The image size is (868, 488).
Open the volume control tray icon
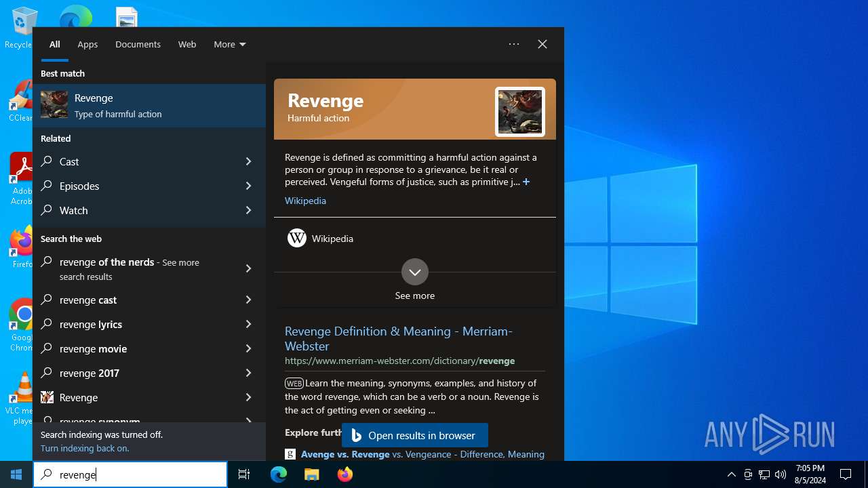pos(781,474)
